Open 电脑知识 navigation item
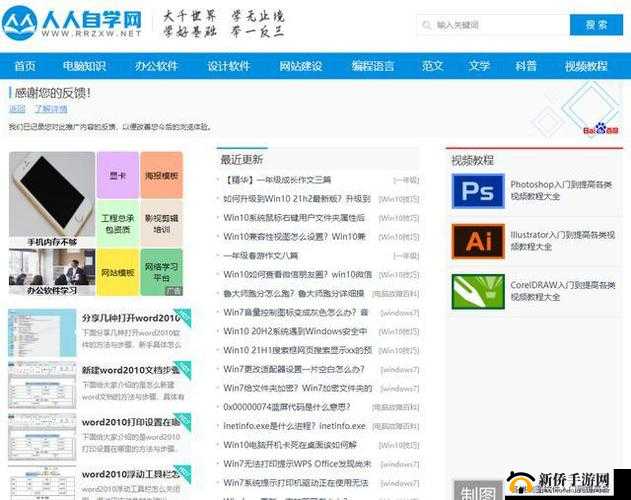The image size is (631, 500). (84, 66)
